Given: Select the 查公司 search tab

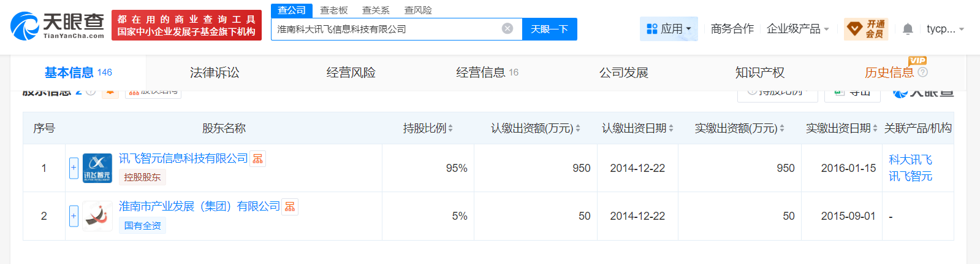Looking at the screenshot, I should (292, 10).
